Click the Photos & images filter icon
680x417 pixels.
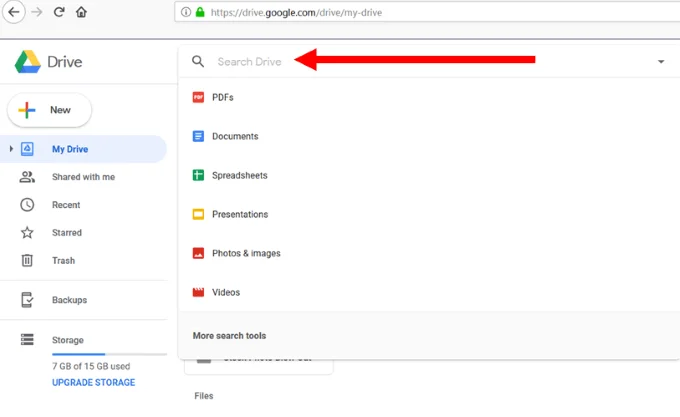[198, 253]
